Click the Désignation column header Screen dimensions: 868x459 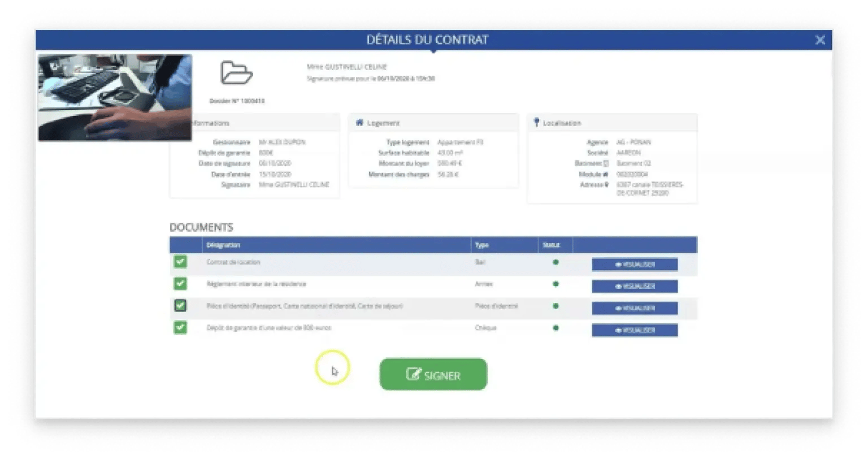tap(223, 245)
